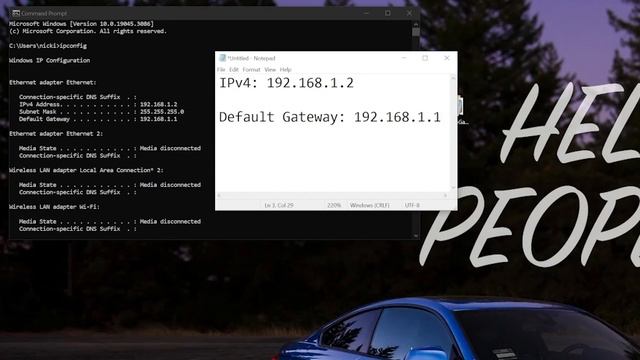Click 'Wireless LAN adapter Wi-Fi:' line
This screenshot has height=360, width=640.
[54, 207]
